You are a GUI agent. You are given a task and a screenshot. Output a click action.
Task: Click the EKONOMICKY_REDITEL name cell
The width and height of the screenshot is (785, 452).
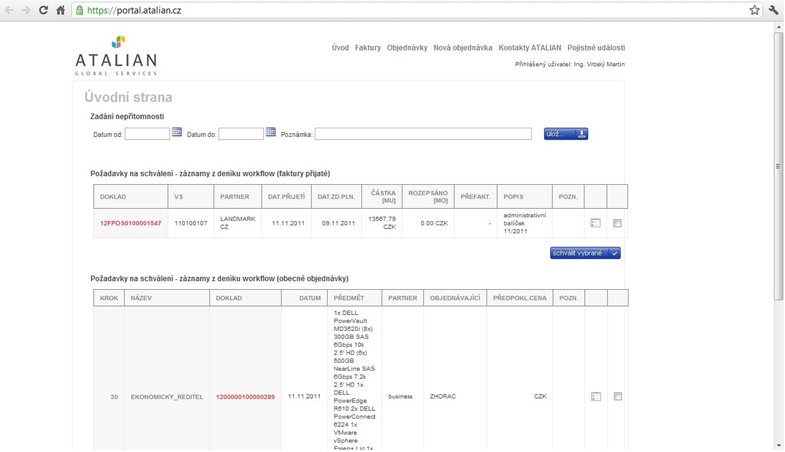[167, 397]
